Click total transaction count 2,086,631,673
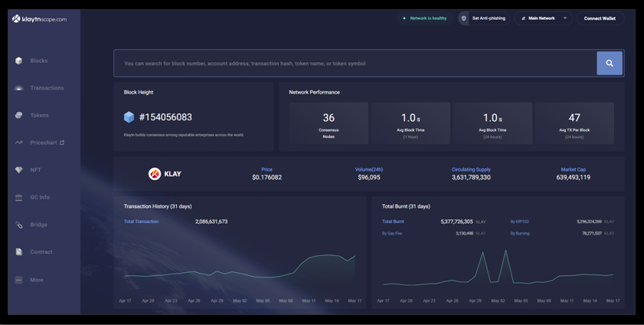644x325 pixels. [211, 222]
